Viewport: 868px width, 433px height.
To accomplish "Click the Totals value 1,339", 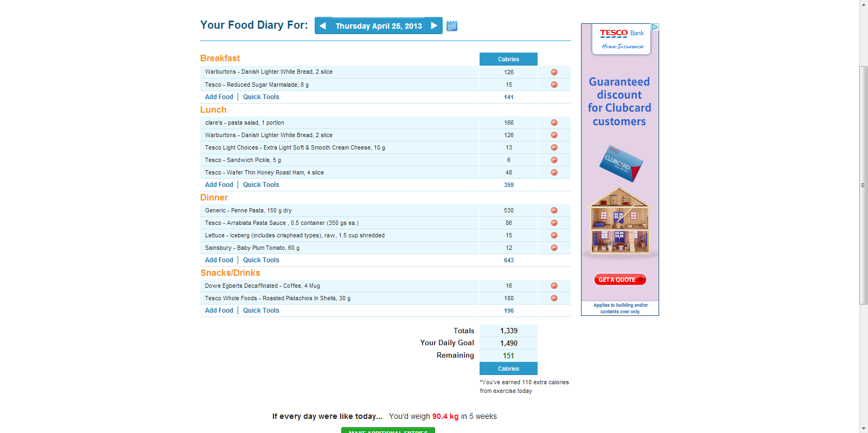I will (x=509, y=331).
